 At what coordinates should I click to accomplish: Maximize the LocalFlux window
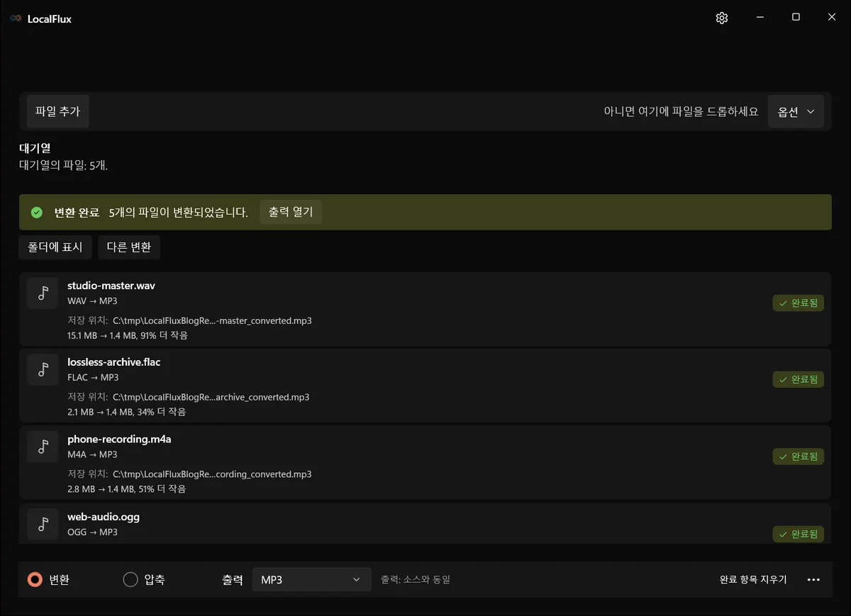click(x=796, y=18)
